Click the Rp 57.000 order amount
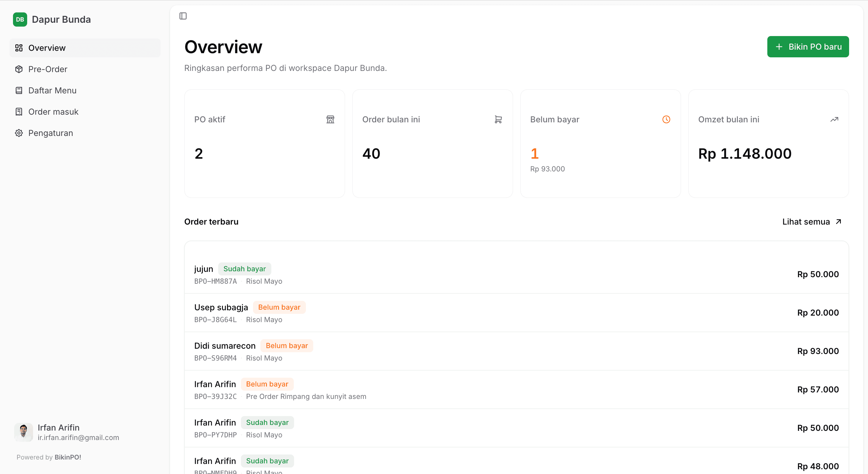Screen dimensions: 868x474 (x=818, y=390)
